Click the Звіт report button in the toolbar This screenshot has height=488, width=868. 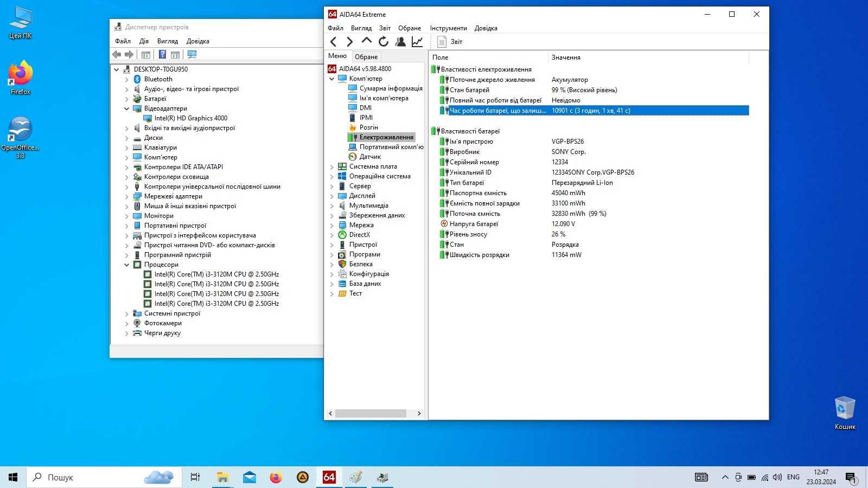450,42
